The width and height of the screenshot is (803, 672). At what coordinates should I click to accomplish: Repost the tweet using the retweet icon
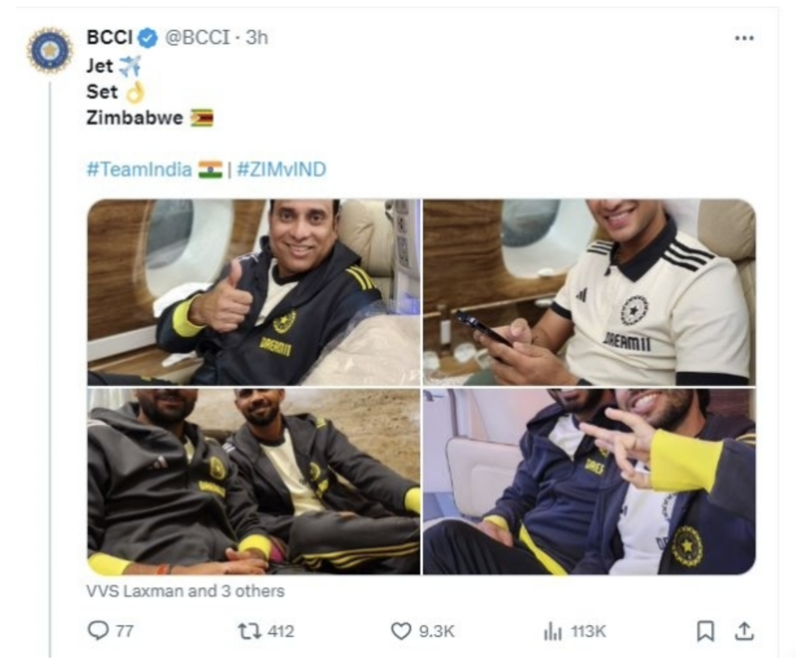pos(249,630)
